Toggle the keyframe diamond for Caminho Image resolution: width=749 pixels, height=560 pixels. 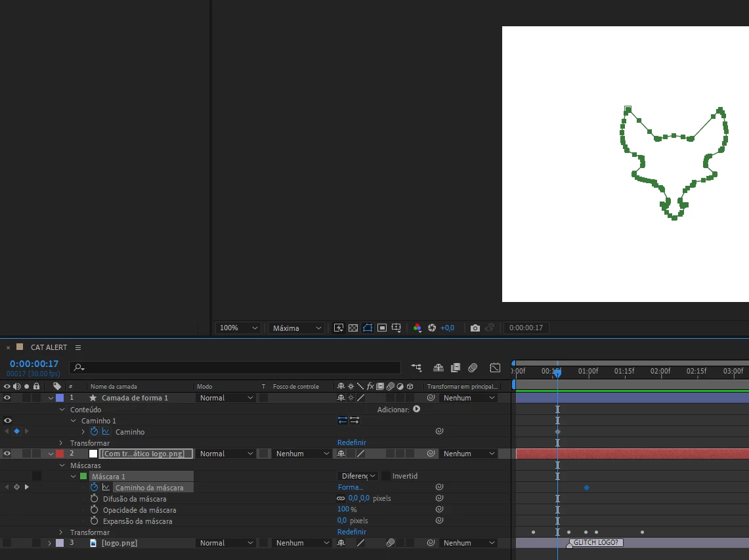coord(16,431)
